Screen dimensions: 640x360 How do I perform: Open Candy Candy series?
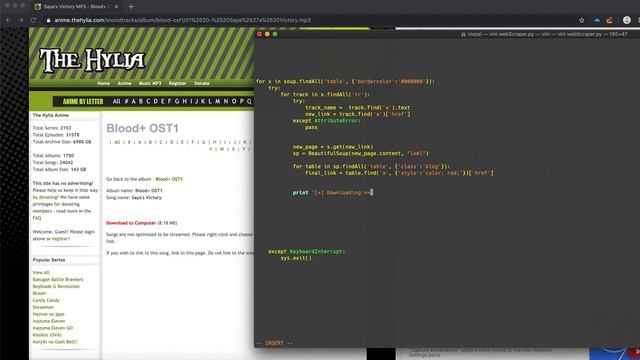[46, 300]
